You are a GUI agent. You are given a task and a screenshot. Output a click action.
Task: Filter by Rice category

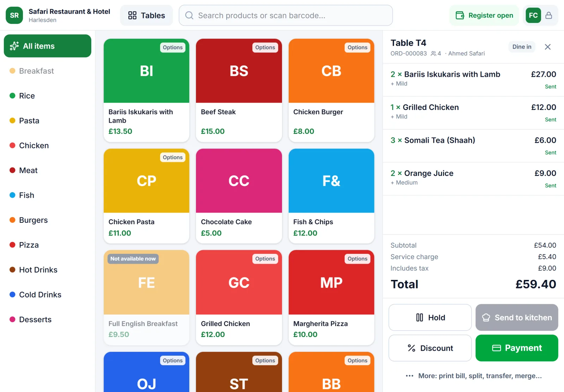[x=48, y=96]
